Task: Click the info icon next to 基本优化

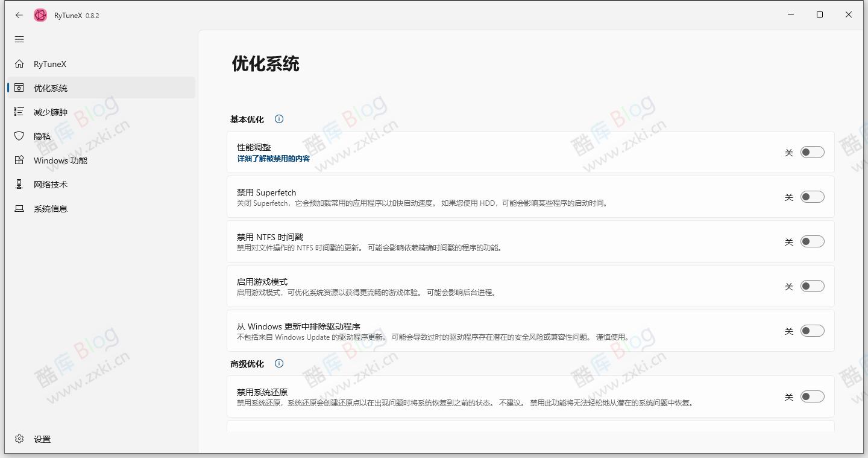Action: 278,119
